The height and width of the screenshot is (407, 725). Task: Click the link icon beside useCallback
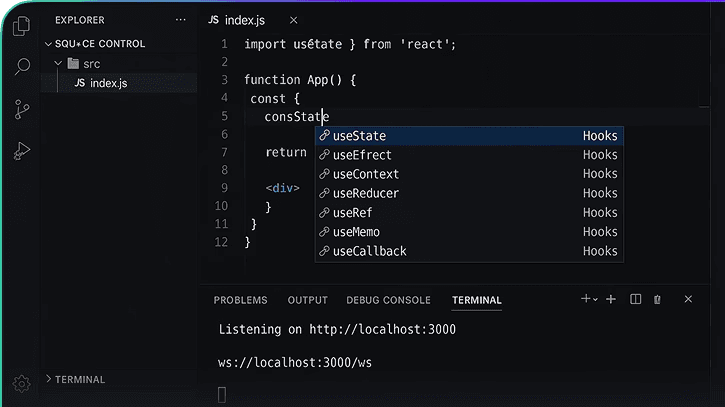coord(325,251)
